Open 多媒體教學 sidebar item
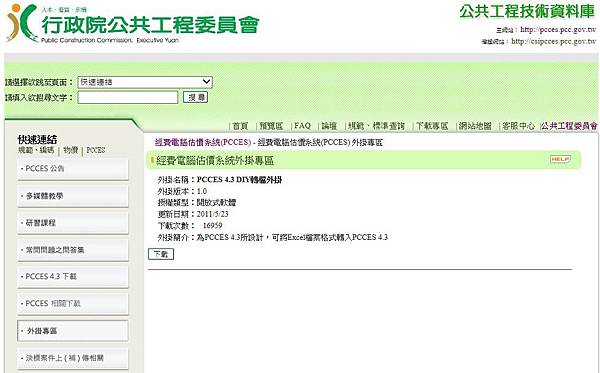Image resolution: width=600 pixels, height=373 pixels. (73, 196)
